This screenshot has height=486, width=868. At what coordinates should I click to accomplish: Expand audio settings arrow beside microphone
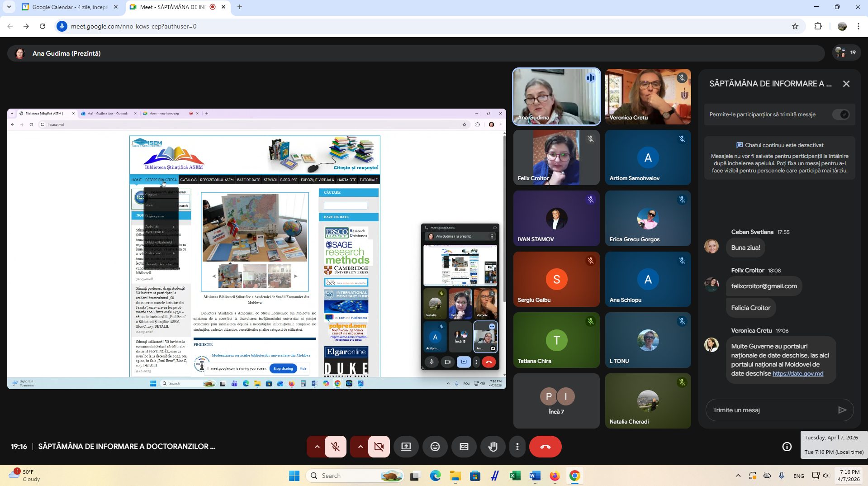coord(317,447)
